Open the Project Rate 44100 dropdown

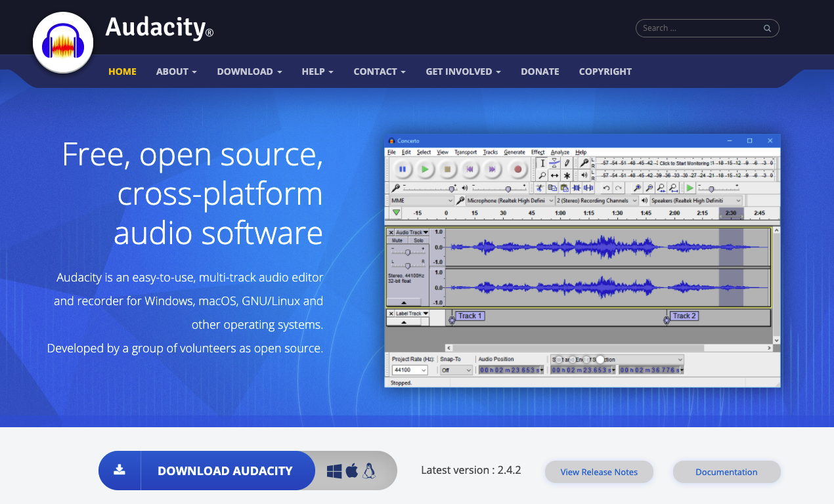tap(410, 370)
